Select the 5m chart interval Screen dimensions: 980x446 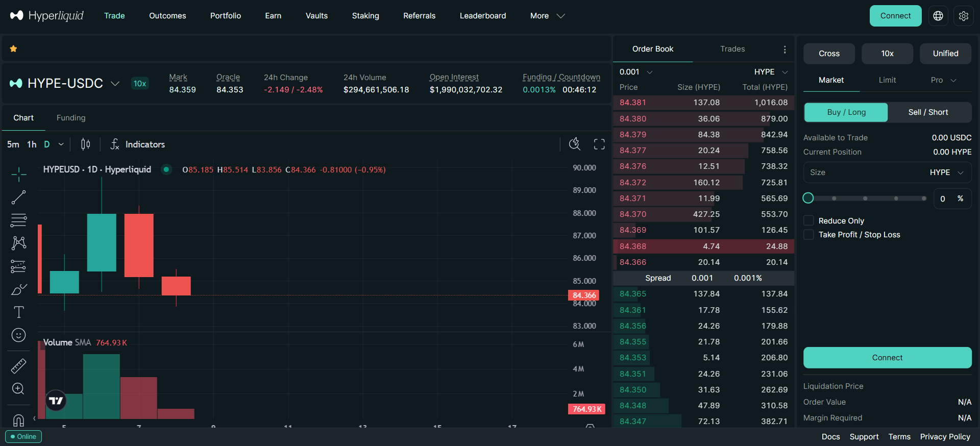click(x=13, y=144)
